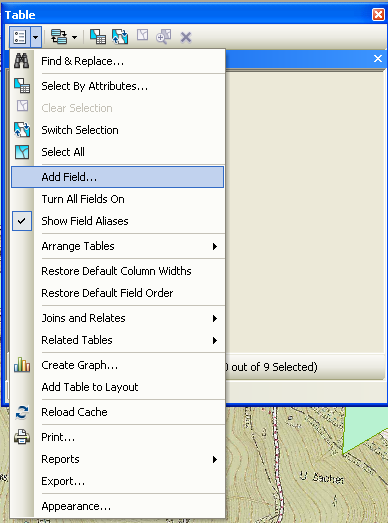Toggle the Show Field Aliases checkmark
Viewport: 388px width, 523px height.
pyautogui.click(x=22, y=221)
